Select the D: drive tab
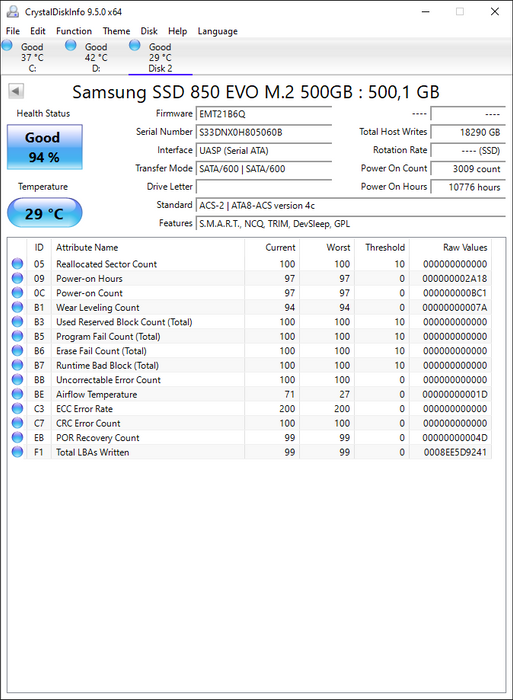 pos(96,57)
